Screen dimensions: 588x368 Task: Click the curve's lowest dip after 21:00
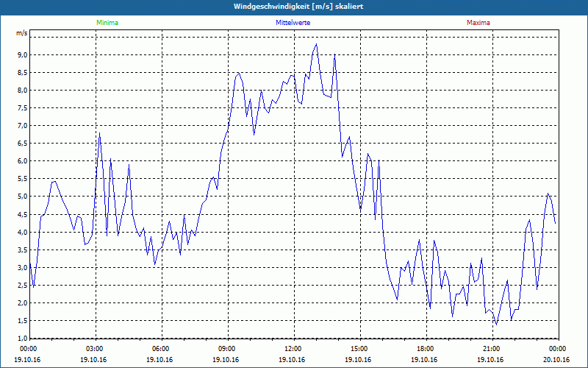tap(497, 325)
